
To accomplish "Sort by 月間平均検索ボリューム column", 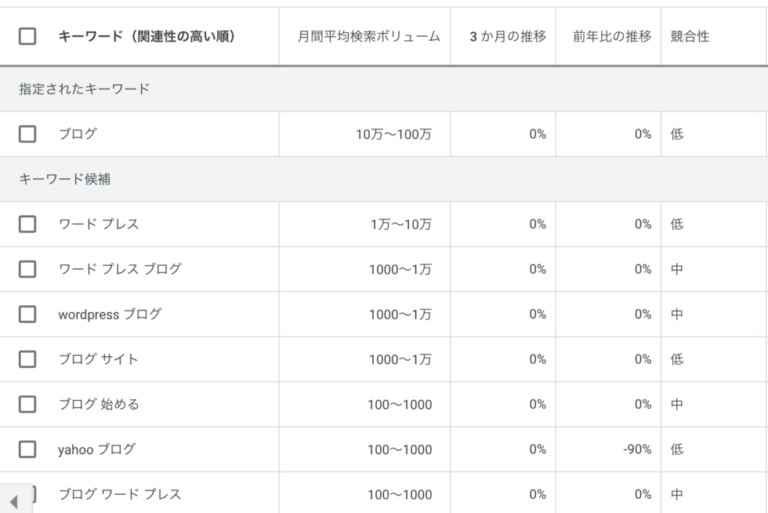I will coord(368,36).
